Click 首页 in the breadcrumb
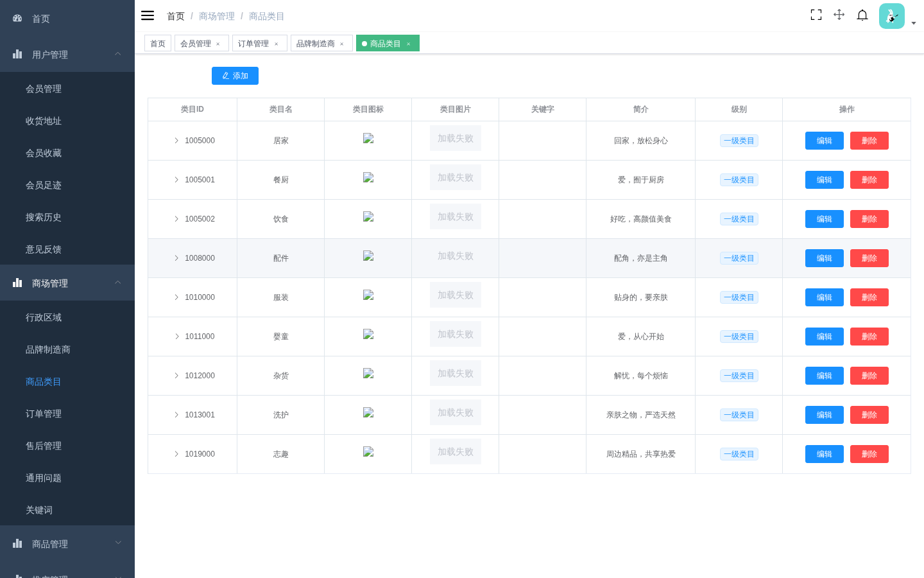Viewport: 924px width, 578px height. [x=176, y=16]
